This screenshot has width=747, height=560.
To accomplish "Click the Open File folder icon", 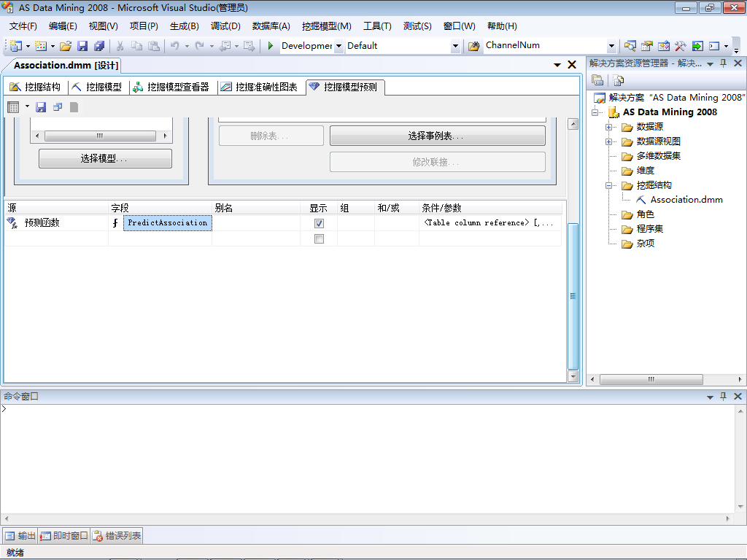I will click(x=66, y=46).
